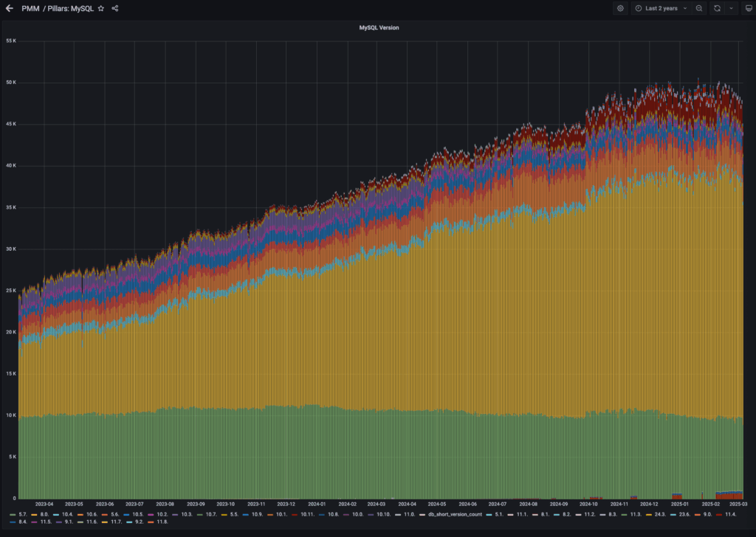Screen dimensions: 756x537
Task: Cycle view mode with the monitor icon
Action: (x=748, y=8)
